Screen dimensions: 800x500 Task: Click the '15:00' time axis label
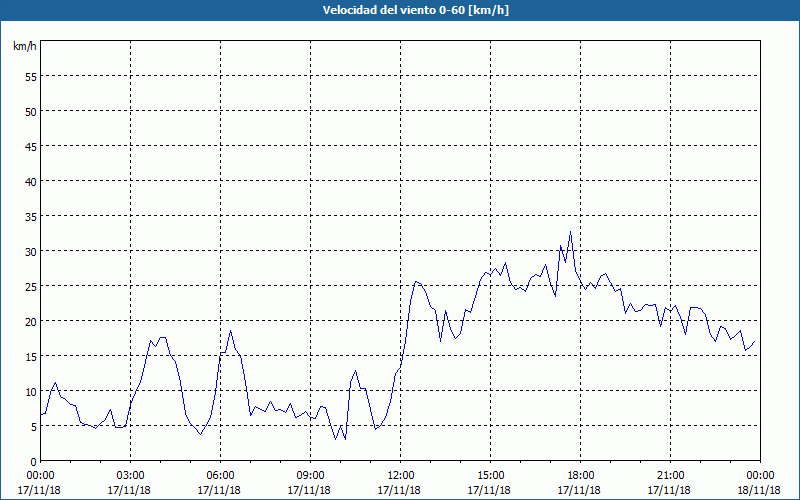tap(490, 476)
